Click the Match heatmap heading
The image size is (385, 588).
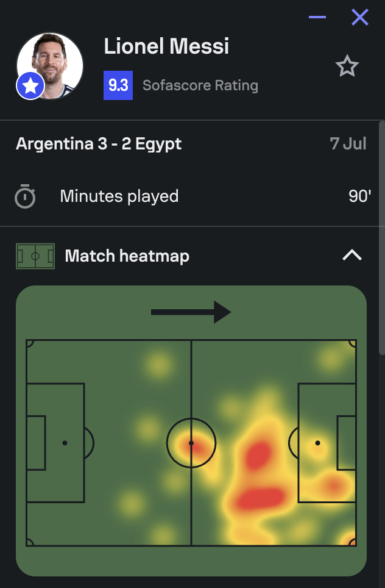pyautogui.click(x=127, y=256)
